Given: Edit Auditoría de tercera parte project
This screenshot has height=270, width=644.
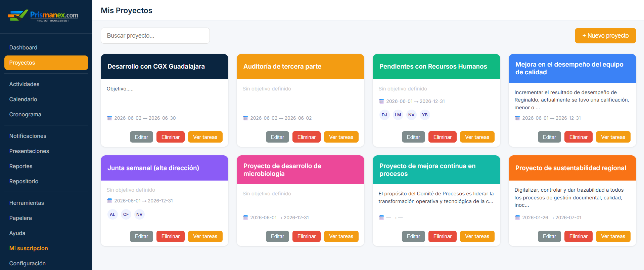Looking at the screenshot, I should (277, 137).
